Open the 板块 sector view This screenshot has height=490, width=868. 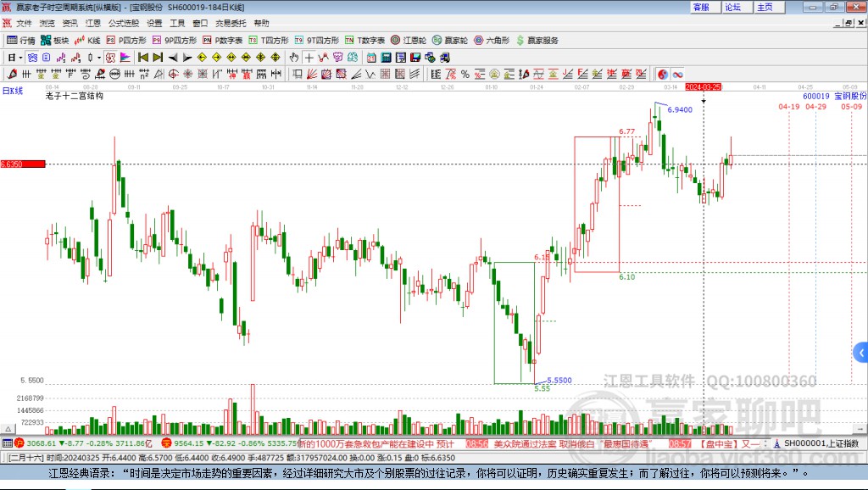(x=55, y=41)
